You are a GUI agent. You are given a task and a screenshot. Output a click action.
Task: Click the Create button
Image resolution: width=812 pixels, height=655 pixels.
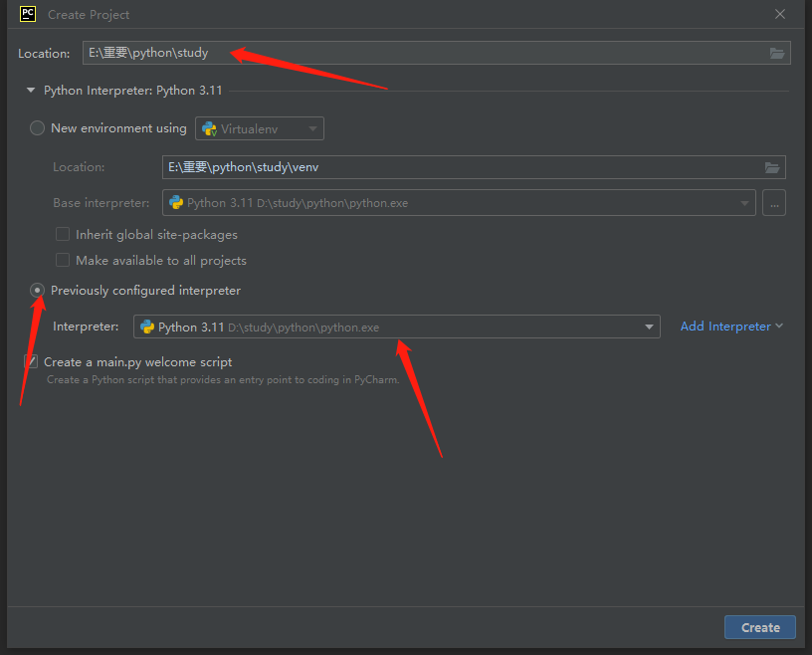click(x=759, y=627)
